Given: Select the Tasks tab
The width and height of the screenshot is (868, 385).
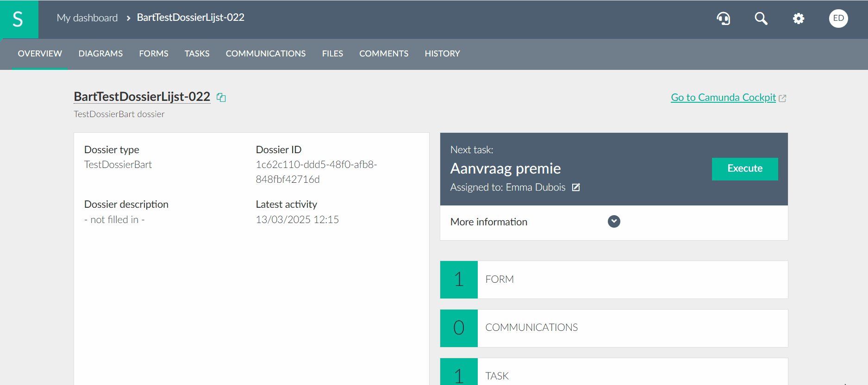Looking at the screenshot, I should pyautogui.click(x=197, y=54).
